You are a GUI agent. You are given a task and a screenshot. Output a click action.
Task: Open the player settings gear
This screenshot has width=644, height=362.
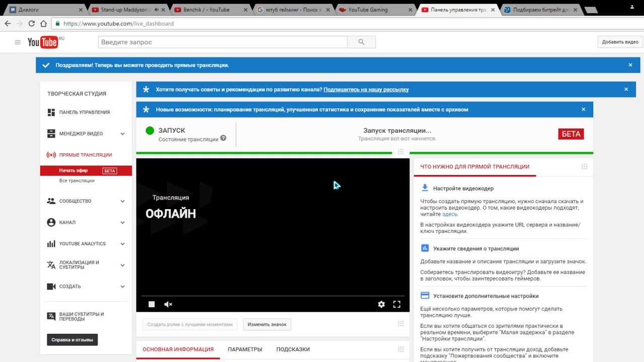point(381,304)
